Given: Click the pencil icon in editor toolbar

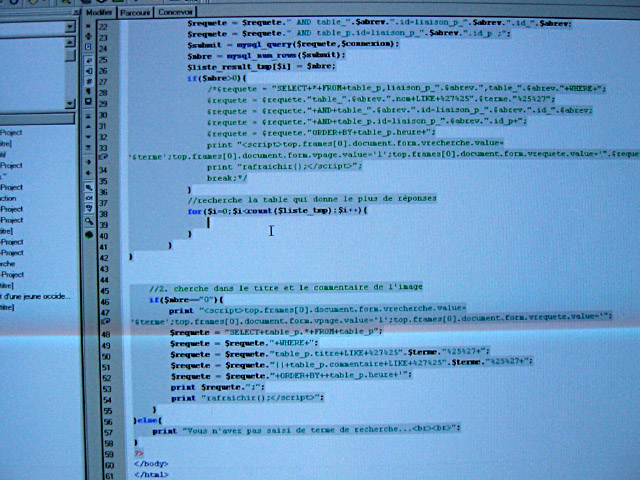Looking at the screenshot, I should pos(88,187).
